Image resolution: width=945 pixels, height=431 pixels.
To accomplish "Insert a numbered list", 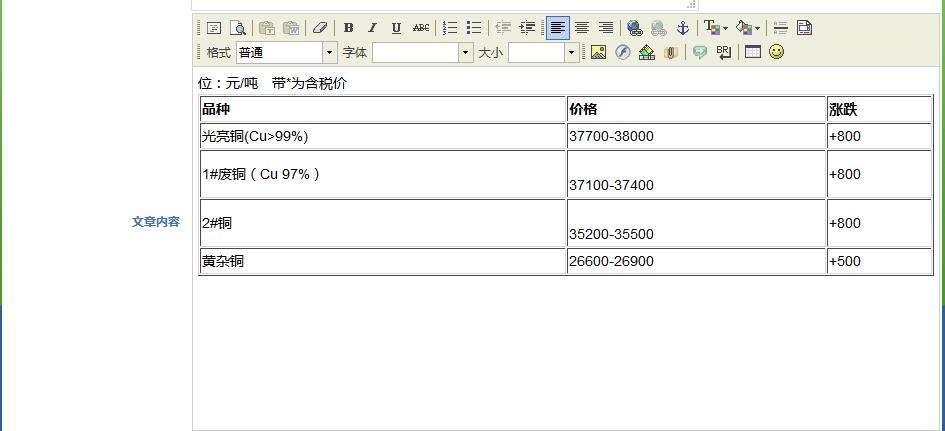I will (450, 28).
